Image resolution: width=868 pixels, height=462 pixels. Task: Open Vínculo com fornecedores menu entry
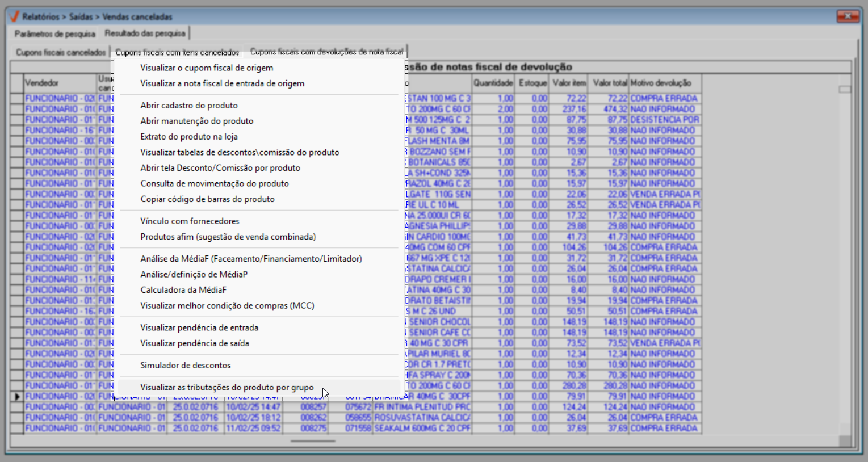click(190, 221)
